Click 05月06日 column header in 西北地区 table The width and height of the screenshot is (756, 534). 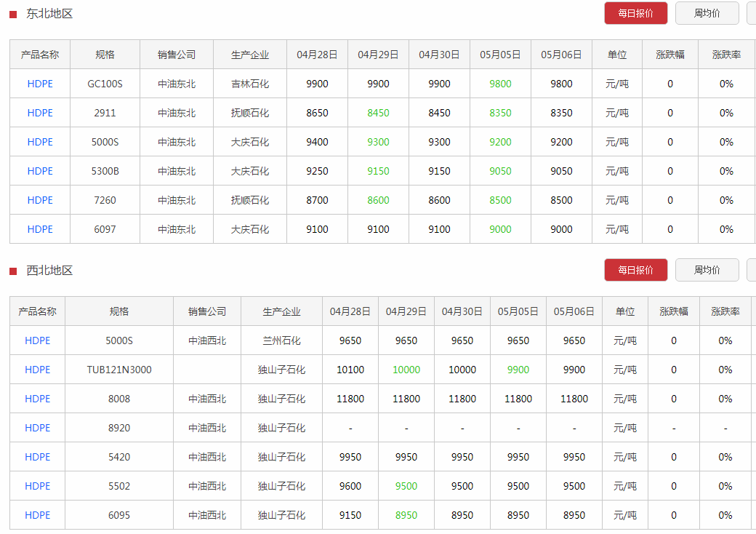tap(574, 311)
